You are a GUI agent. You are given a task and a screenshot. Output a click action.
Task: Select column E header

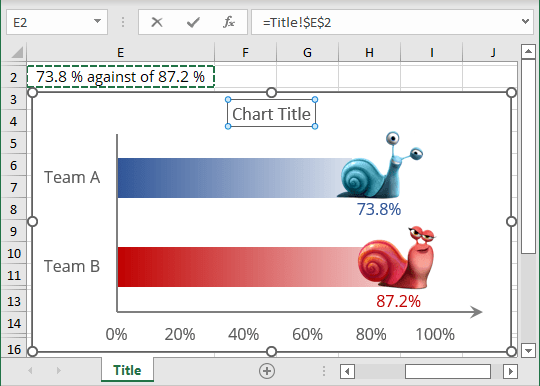120,52
